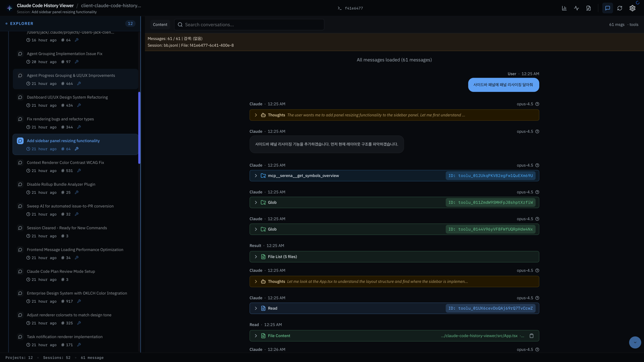Click the 12 projects count badge
Screen dimensions: 644x362
[x=130, y=24]
